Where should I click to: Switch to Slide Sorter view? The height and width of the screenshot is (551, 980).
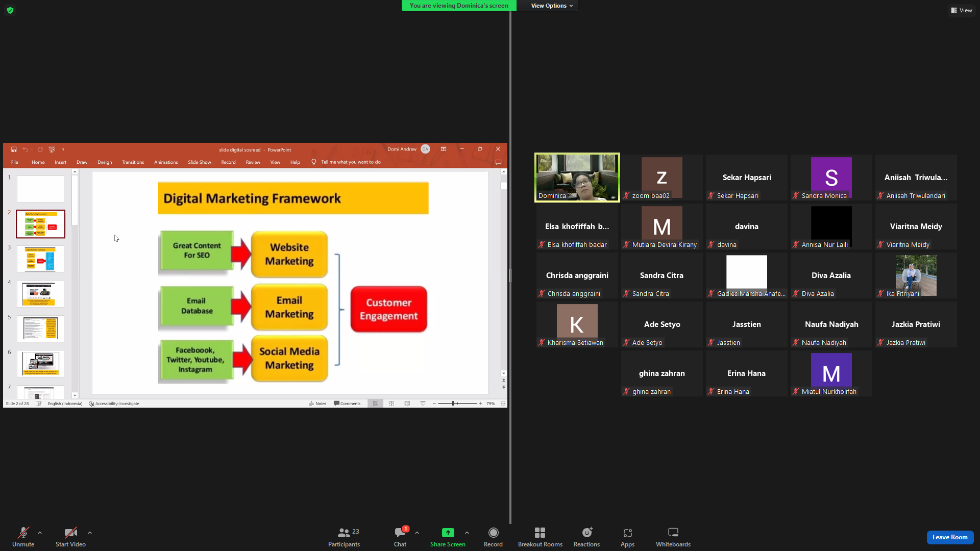391,404
